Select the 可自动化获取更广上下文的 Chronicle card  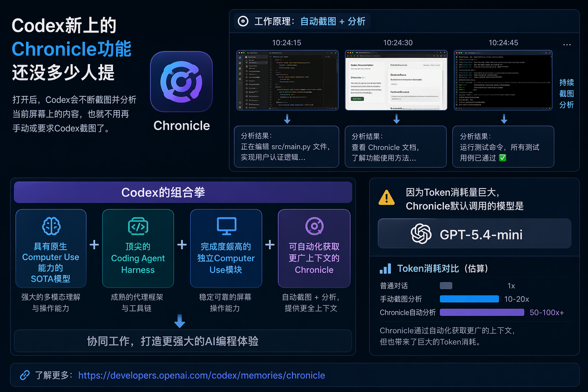[x=314, y=248]
